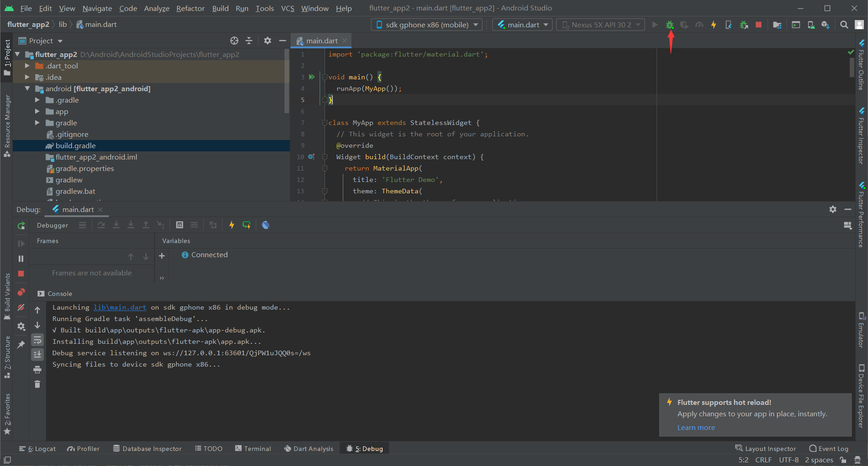Toggle soft-wrap in the console
The height and width of the screenshot is (466, 868).
coord(37,340)
